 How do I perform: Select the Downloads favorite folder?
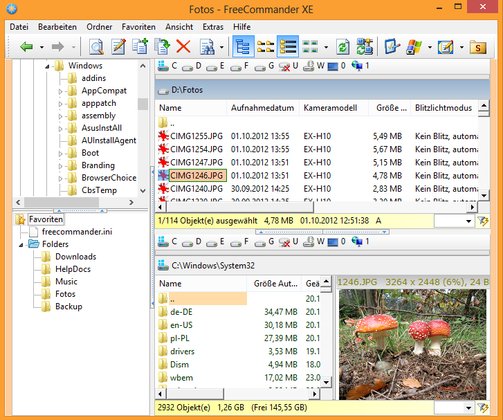pos(76,257)
